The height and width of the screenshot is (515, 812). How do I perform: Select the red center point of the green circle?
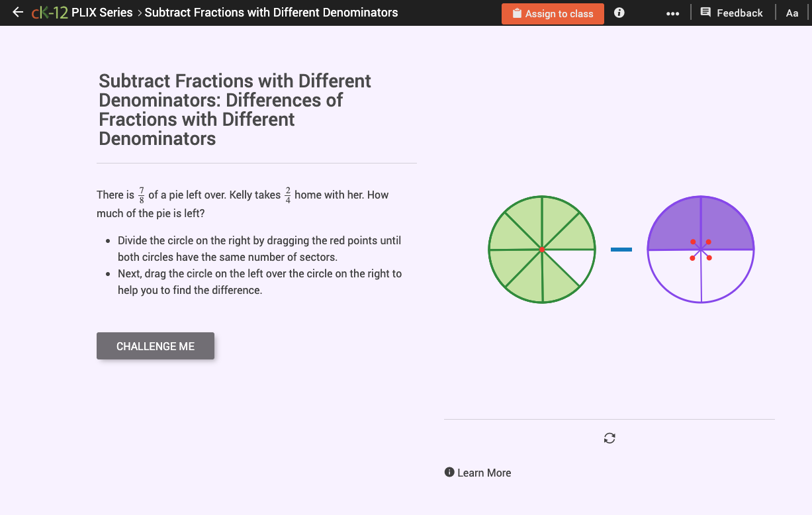(x=541, y=250)
